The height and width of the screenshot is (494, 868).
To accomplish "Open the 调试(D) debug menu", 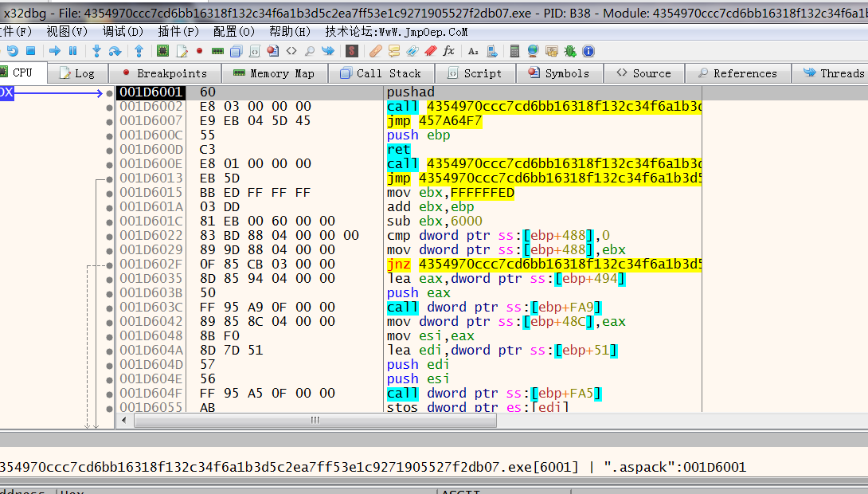I will 123,32.
